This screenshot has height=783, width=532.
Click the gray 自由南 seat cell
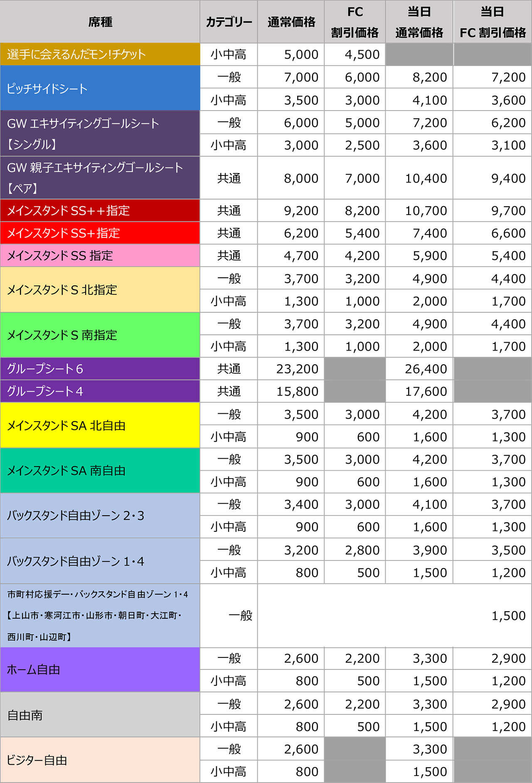pos(100,715)
